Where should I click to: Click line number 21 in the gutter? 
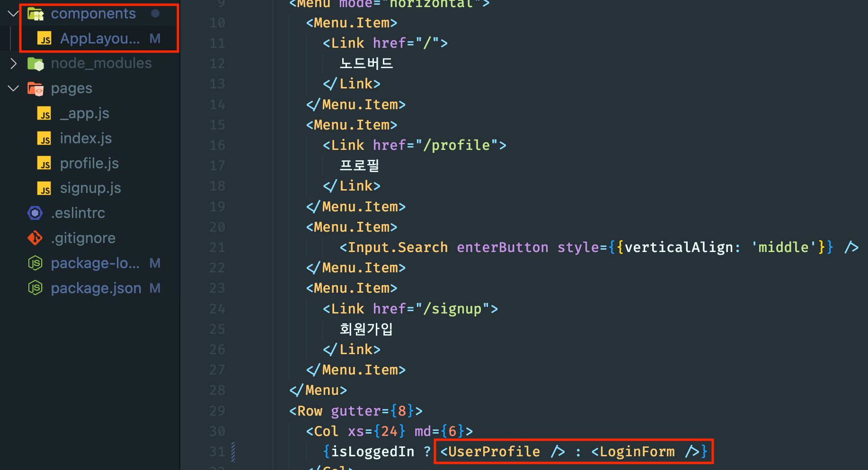[x=217, y=248]
